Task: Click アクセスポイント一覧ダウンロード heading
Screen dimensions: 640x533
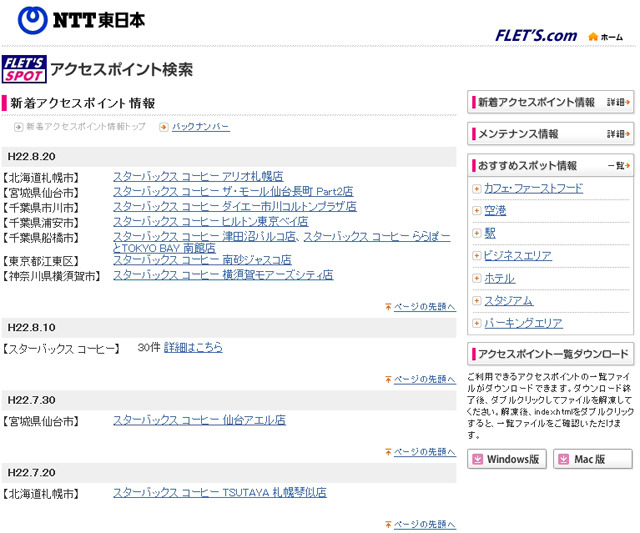Action: tap(553, 354)
